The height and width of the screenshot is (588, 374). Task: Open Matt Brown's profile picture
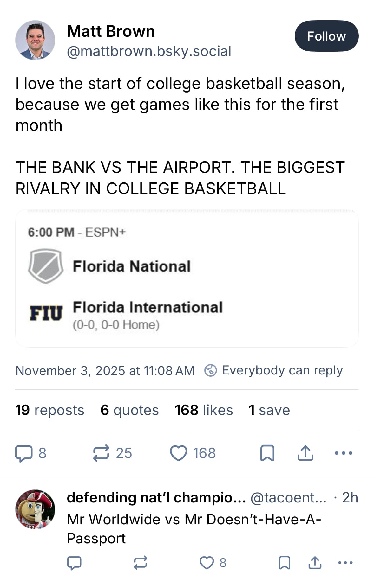(x=35, y=40)
